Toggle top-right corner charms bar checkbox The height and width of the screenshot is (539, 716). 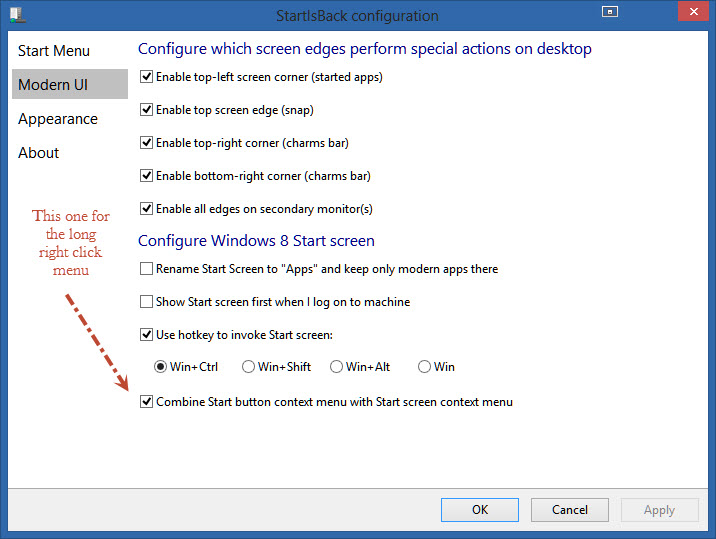coord(147,143)
